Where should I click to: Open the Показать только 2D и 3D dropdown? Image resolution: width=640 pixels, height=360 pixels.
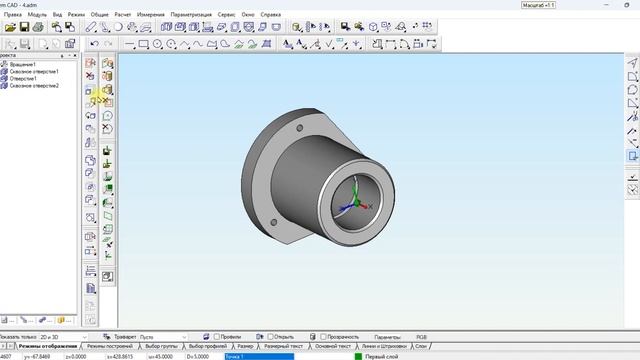63,337
